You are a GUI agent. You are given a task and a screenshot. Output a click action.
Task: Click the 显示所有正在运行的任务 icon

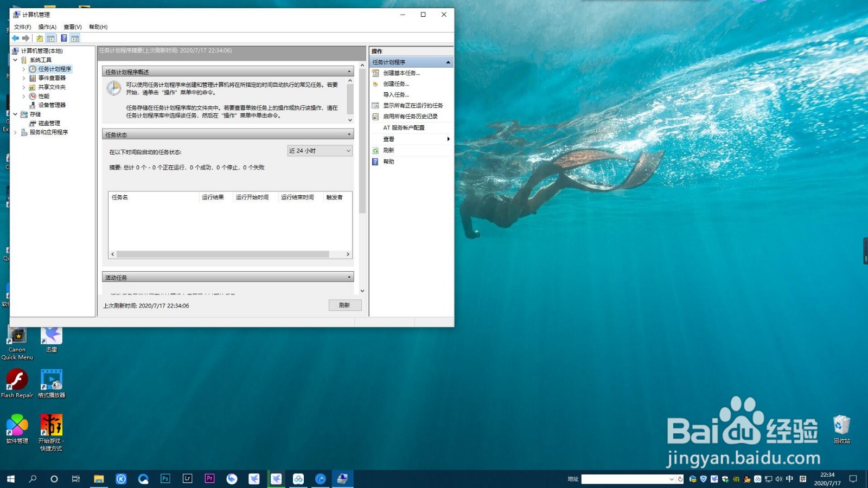pos(375,106)
